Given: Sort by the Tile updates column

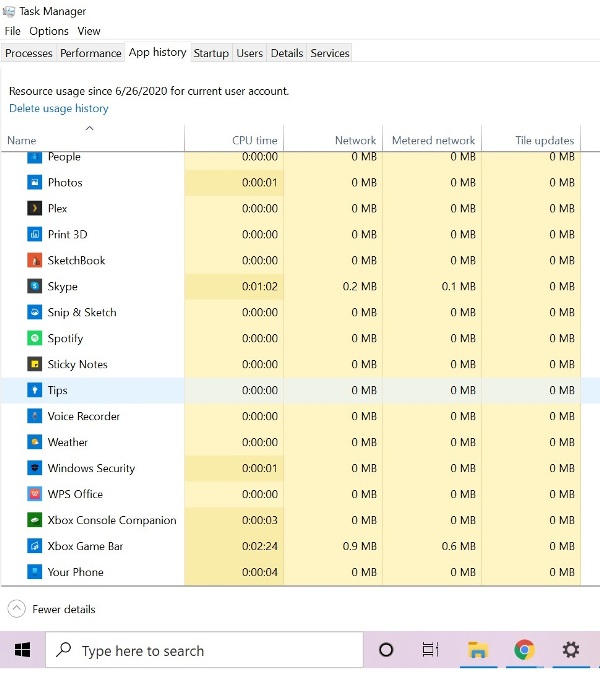Looking at the screenshot, I should click(531, 138).
